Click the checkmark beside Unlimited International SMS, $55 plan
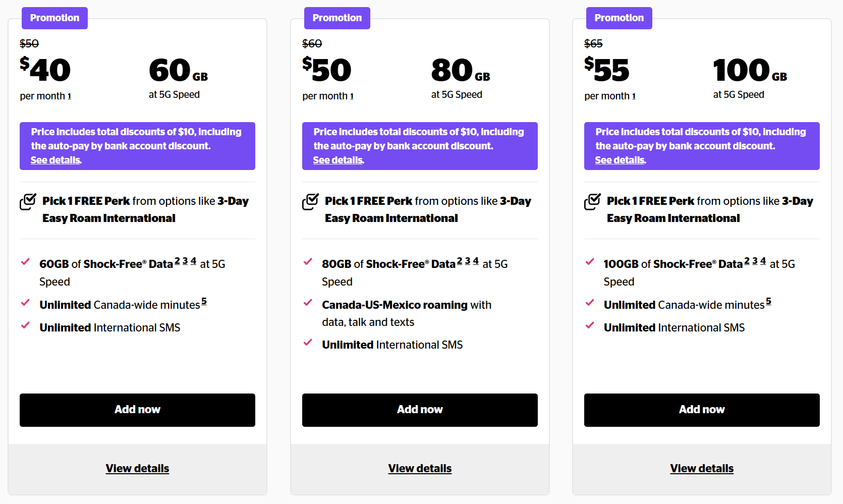Image resolution: width=843 pixels, height=504 pixels. click(x=590, y=325)
